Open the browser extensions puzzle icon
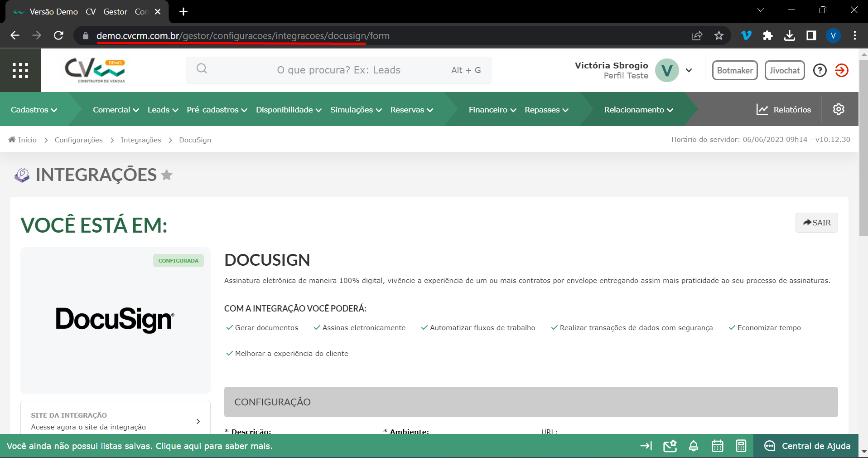 (x=768, y=35)
